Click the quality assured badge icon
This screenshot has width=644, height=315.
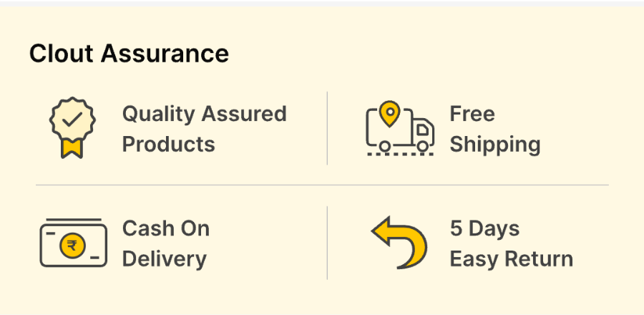[72, 127]
